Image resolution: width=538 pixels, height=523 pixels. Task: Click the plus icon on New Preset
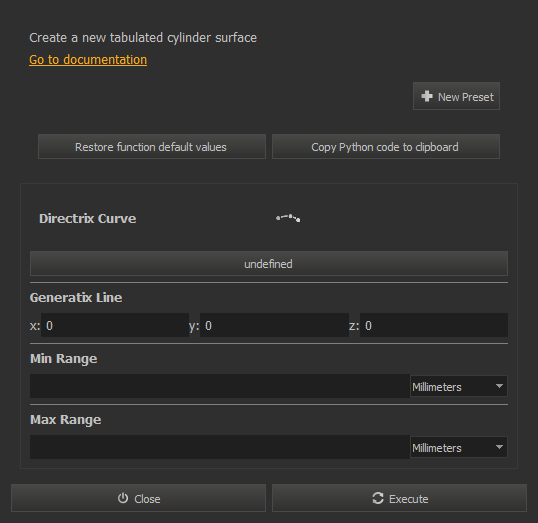click(x=427, y=96)
